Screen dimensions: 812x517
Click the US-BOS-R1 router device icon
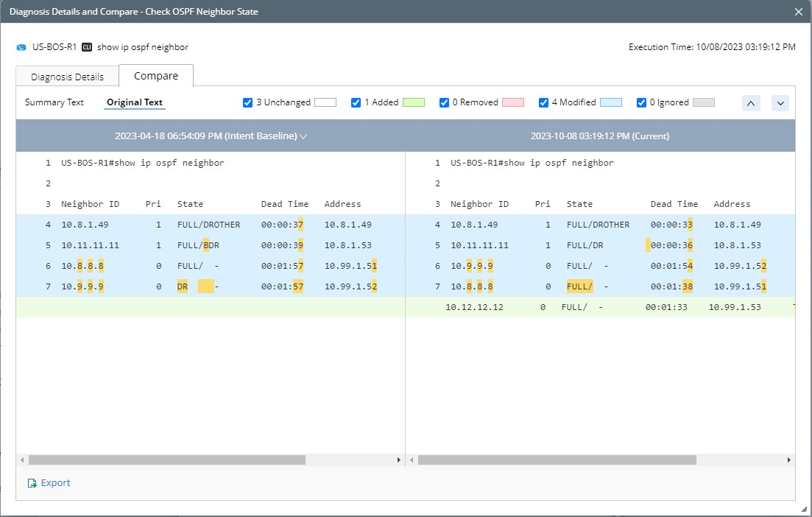[21, 47]
